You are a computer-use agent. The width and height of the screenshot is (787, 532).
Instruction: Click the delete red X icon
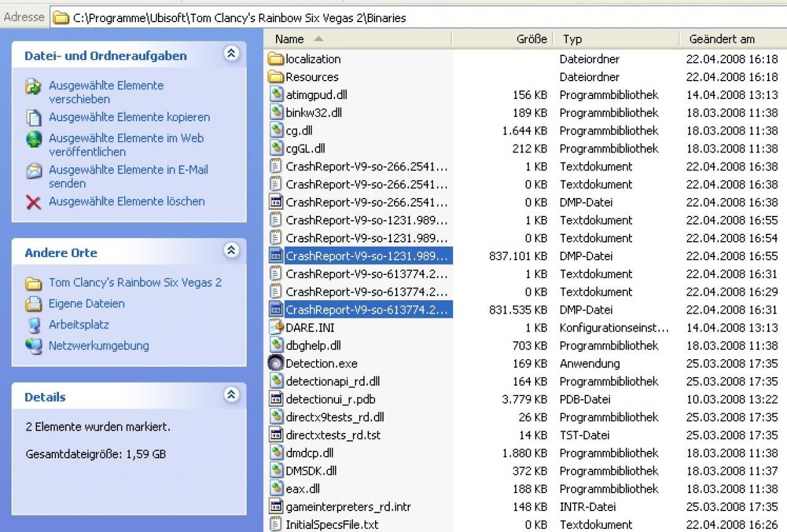point(34,202)
